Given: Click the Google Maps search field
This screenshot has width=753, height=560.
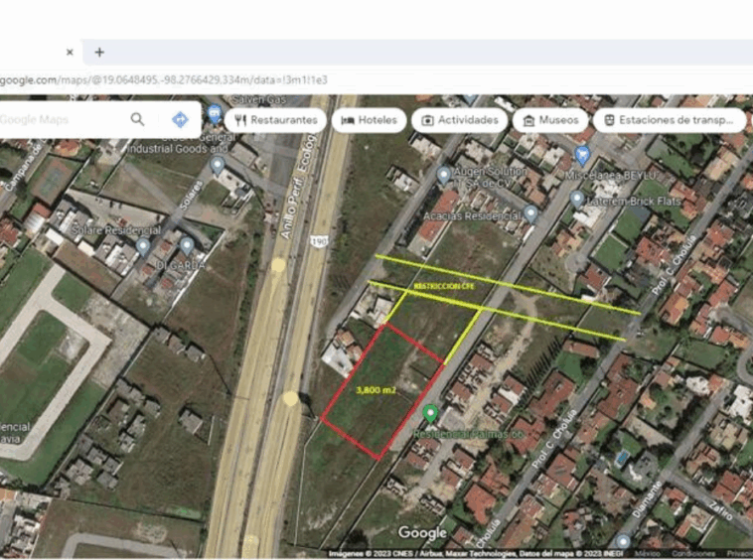Looking at the screenshot, I should click(60, 119).
